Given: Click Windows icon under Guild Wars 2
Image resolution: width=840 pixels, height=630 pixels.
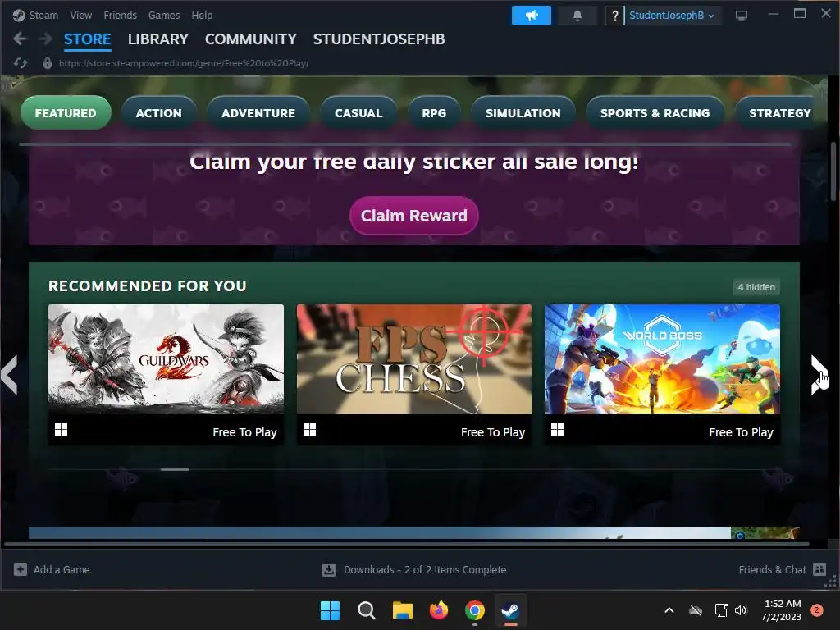Looking at the screenshot, I should point(61,430).
